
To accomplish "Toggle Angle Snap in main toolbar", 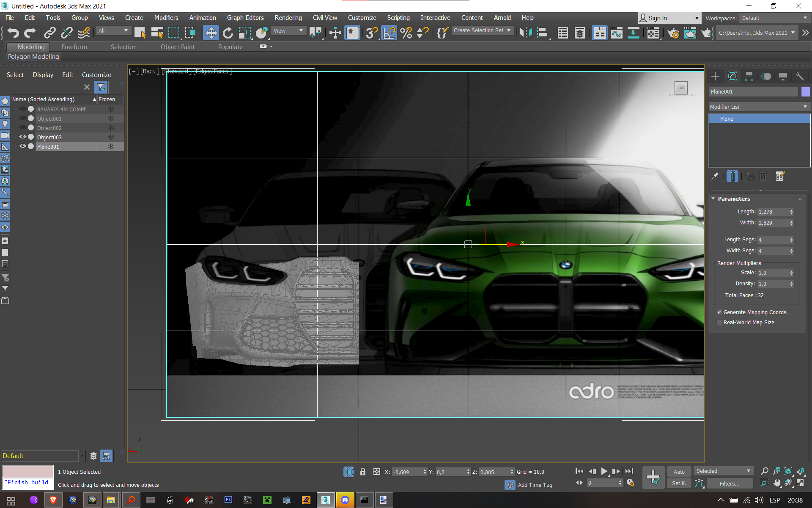I will (x=389, y=33).
